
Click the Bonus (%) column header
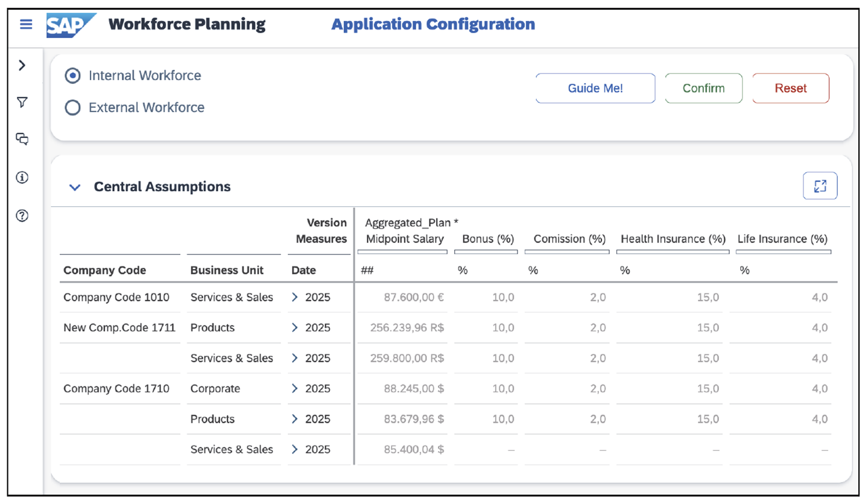click(488, 239)
